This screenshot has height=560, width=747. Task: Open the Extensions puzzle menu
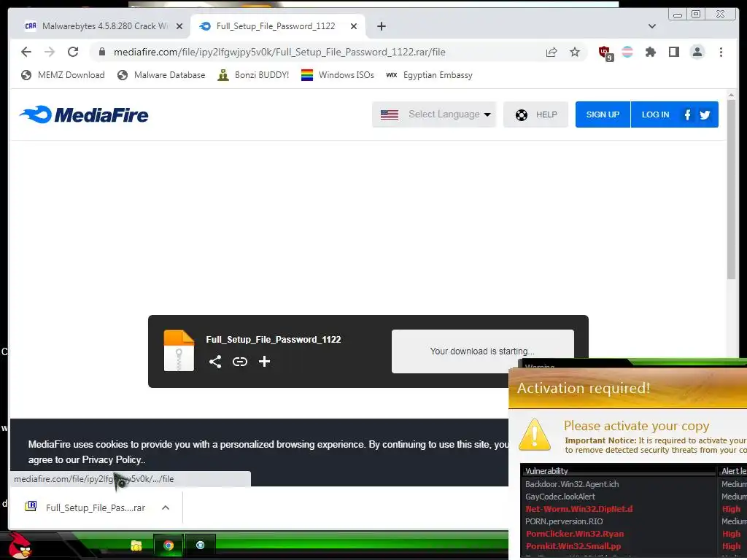click(650, 52)
